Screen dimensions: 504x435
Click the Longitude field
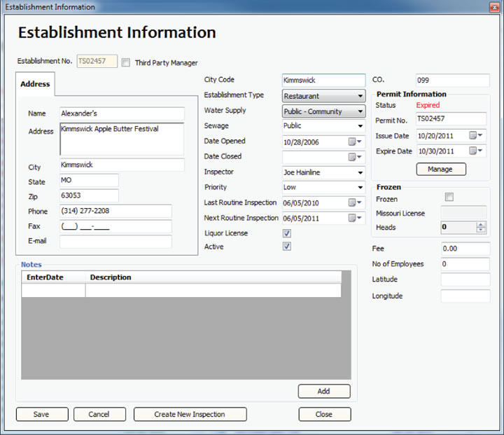(x=465, y=296)
